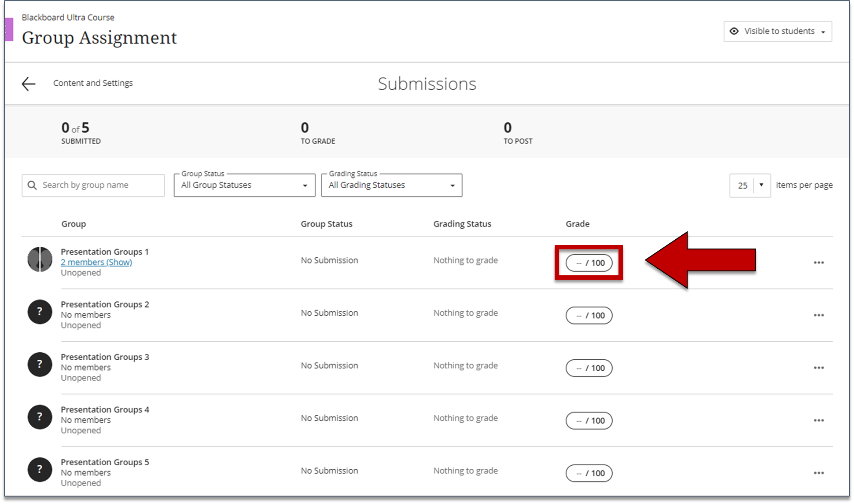Image resolution: width=854 pixels, height=504 pixels.
Task: Click the Group column header
Action: (x=74, y=223)
